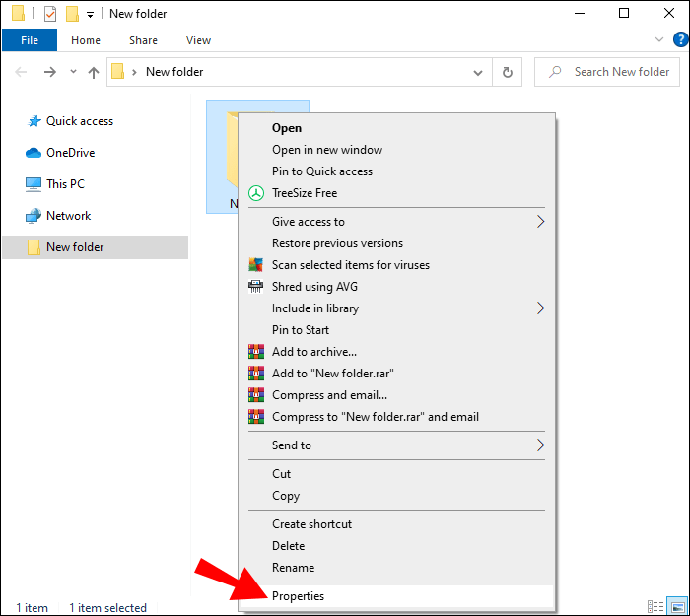The height and width of the screenshot is (616, 690).
Task: Open the Help question mark icon
Action: click(680, 39)
